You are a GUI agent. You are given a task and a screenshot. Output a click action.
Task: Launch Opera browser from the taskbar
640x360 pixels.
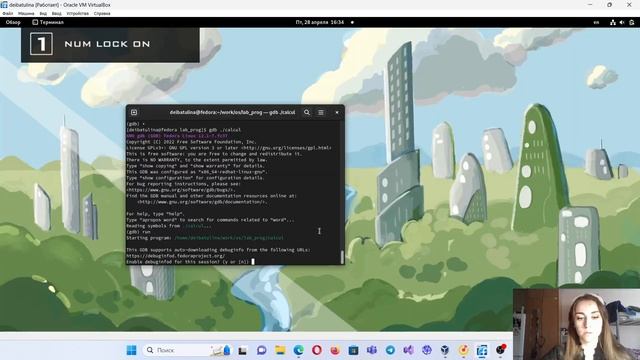317,350
